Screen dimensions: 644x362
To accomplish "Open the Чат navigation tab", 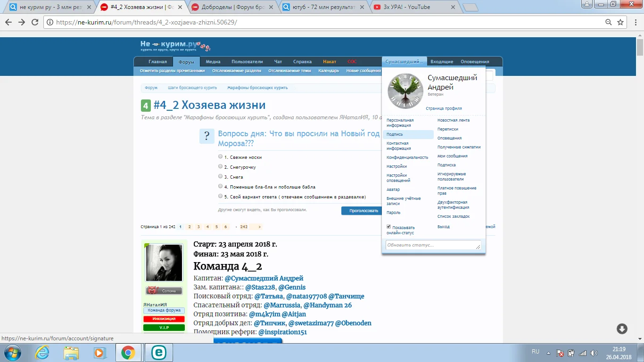I will pyautogui.click(x=278, y=62).
